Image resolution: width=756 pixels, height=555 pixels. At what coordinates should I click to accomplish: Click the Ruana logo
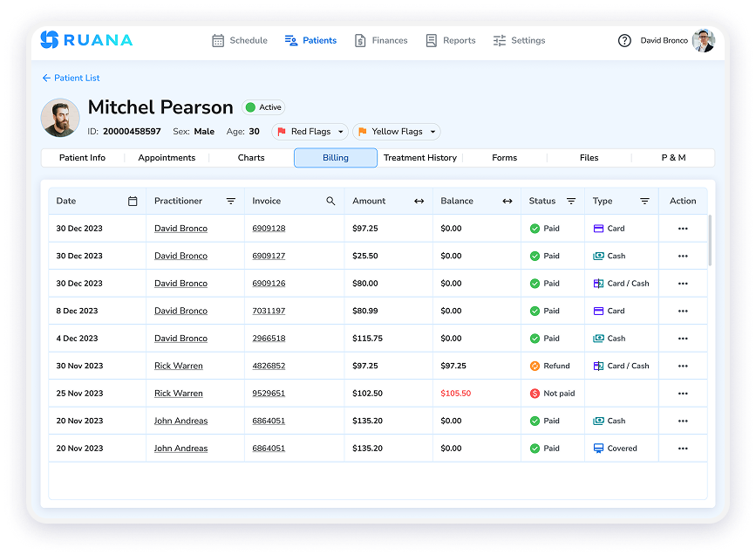(x=86, y=40)
